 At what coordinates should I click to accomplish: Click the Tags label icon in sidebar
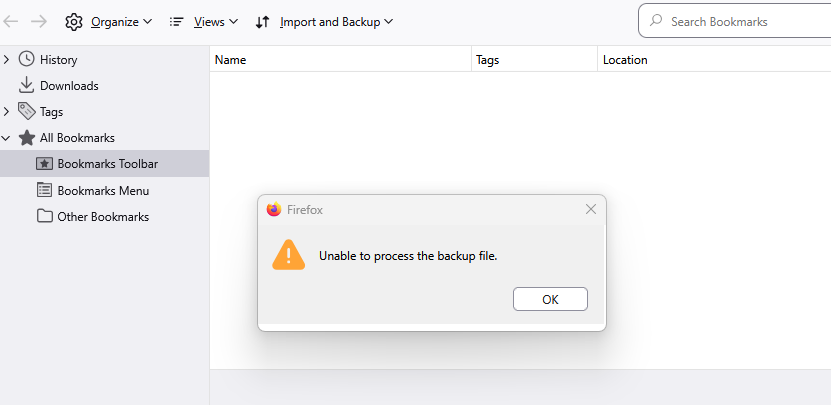[27, 112]
